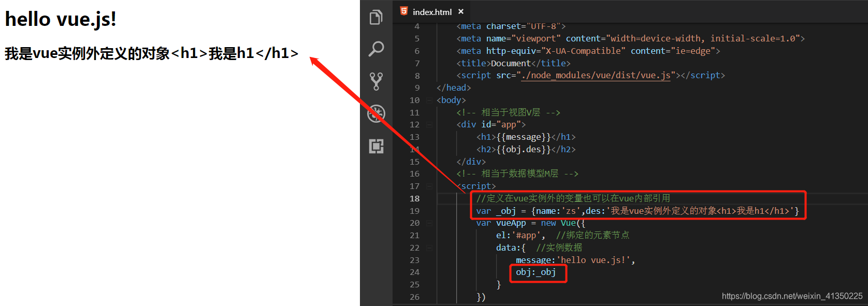
Task: Click 'obj:_obj' on line 24
Action: pyautogui.click(x=536, y=272)
